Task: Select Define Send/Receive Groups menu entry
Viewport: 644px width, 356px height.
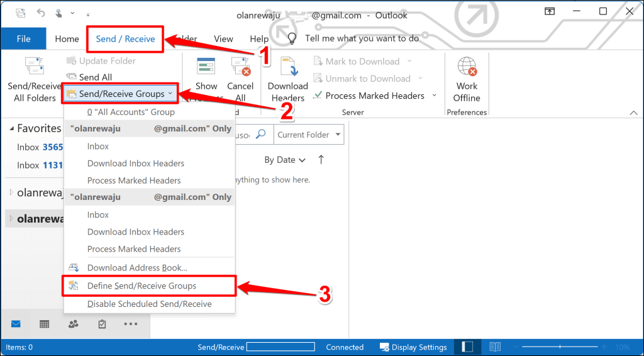Action: (142, 286)
